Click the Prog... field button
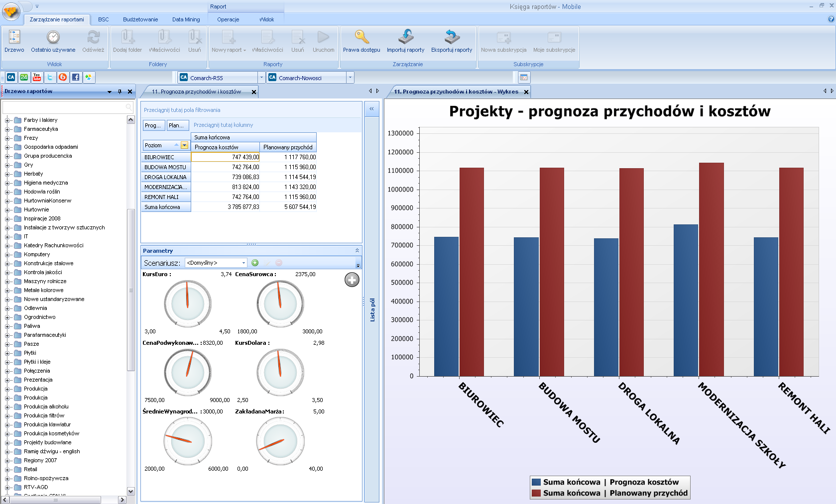Screen dimensions: 836x504 pos(154,125)
